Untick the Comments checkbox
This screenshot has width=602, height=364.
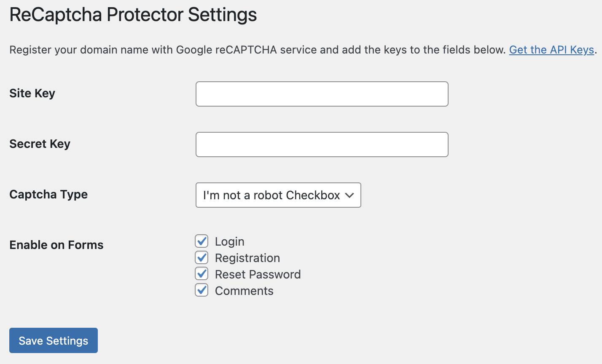click(x=202, y=290)
